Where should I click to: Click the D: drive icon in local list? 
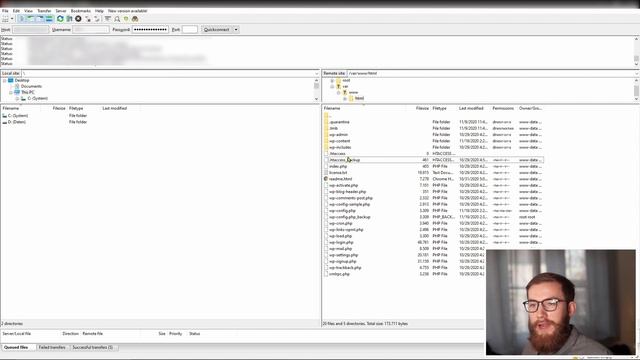pyautogui.click(x=5, y=122)
